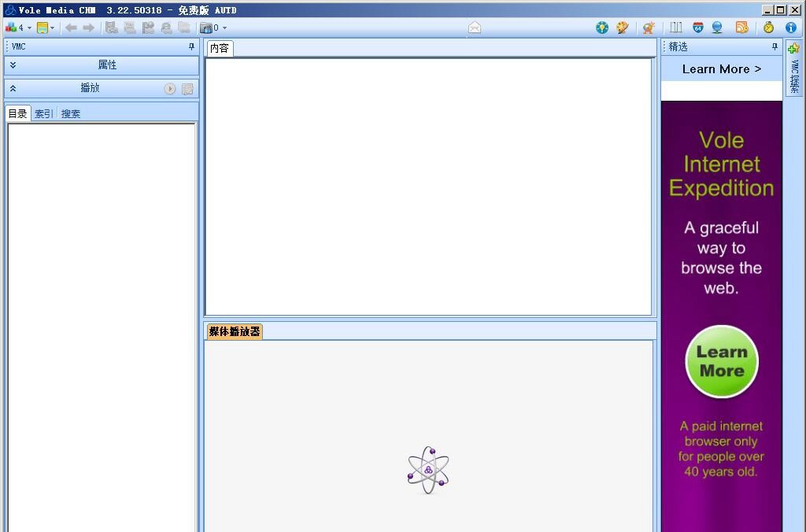Click the orange RSS feed icon

[x=741, y=28]
